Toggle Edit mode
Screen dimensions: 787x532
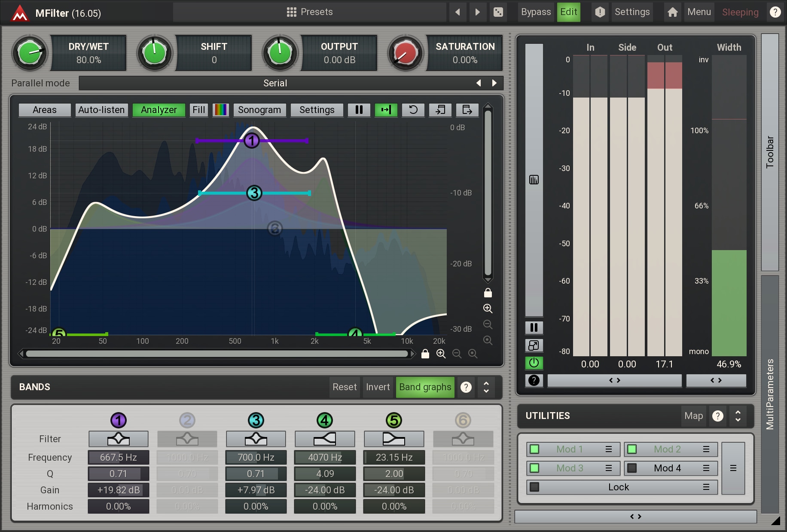coord(569,12)
